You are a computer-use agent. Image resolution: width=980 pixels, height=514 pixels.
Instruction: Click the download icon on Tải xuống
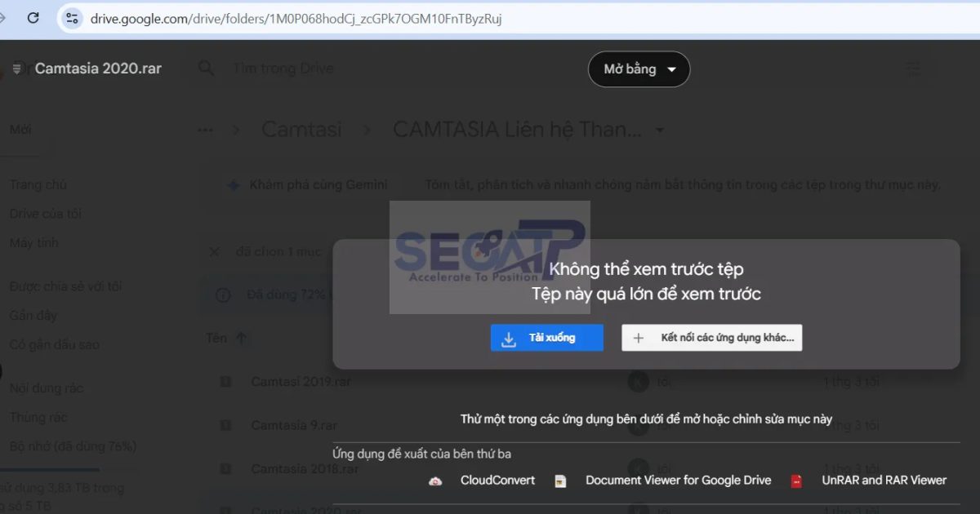508,337
